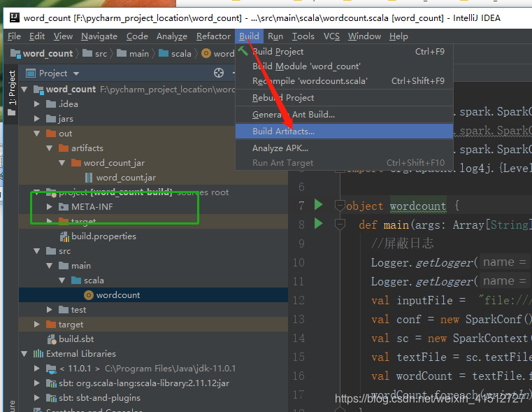The width and height of the screenshot is (532, 412).
Task: Click the build.sbt file icon
Action: 52,339
